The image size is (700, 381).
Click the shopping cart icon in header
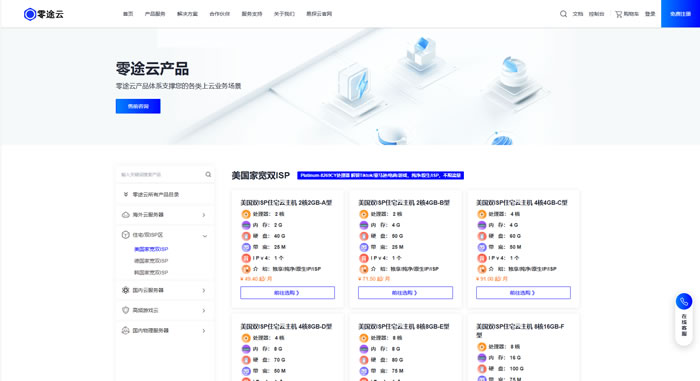coord(618,14)
